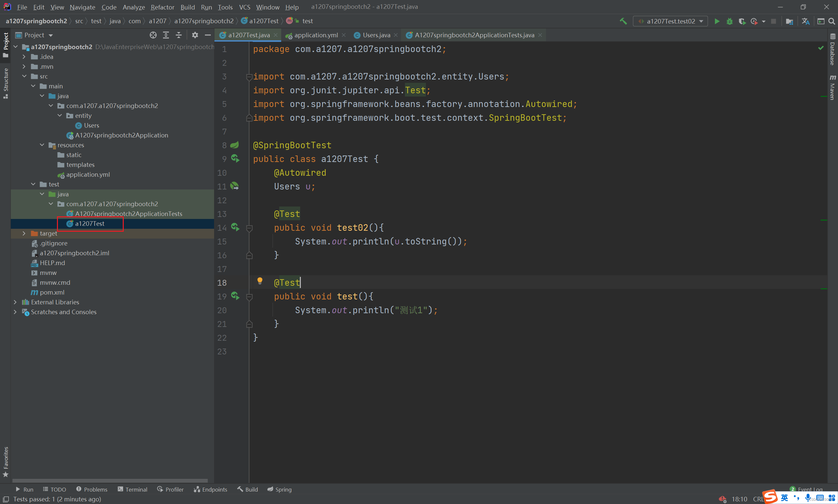This screenshot has height=504, width=838.
Task: Open the Spring tool window
Action: (x=279, y=489)
